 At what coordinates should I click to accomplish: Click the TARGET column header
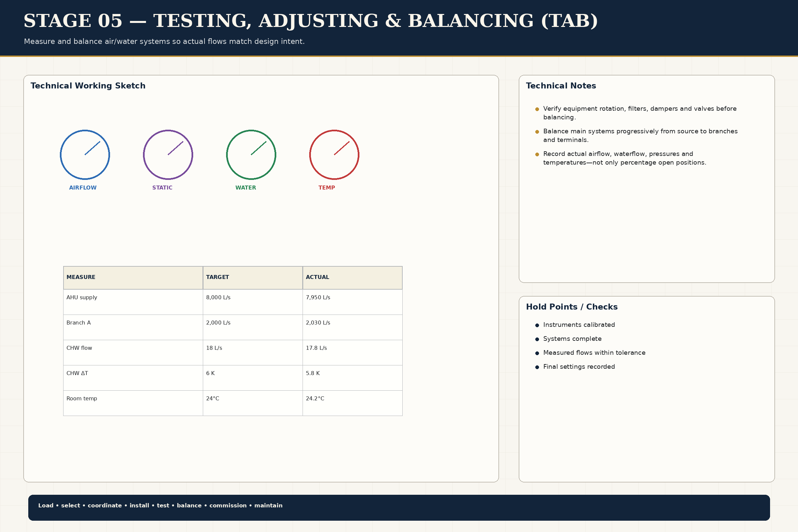[x=253, y=278]
